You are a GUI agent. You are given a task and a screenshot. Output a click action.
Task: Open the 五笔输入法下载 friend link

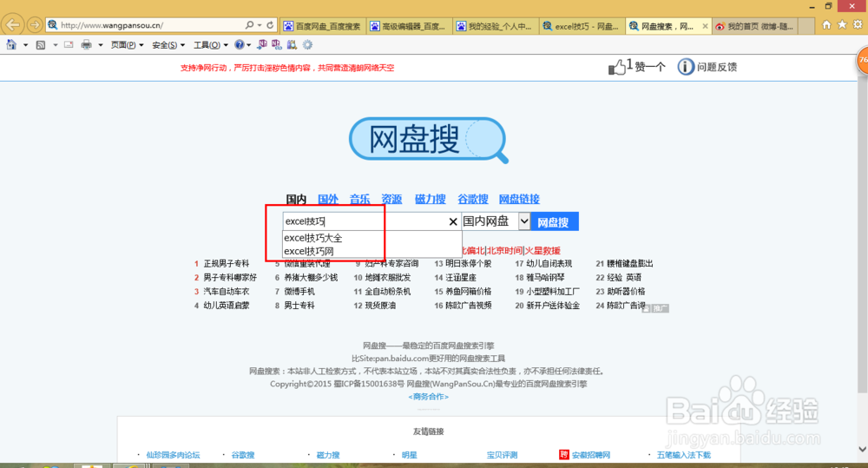pyautogui.click(x=684, y=455)
